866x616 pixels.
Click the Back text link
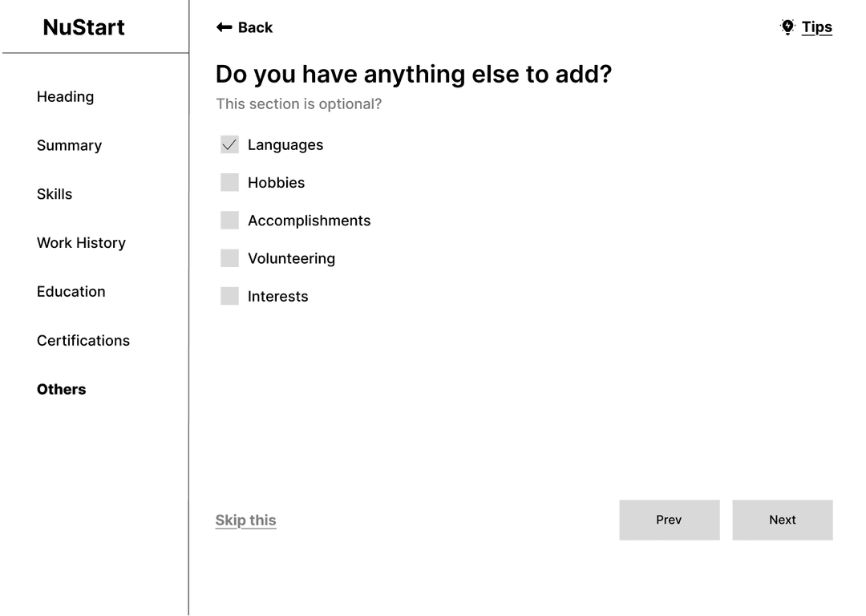[x=255, y=27]
